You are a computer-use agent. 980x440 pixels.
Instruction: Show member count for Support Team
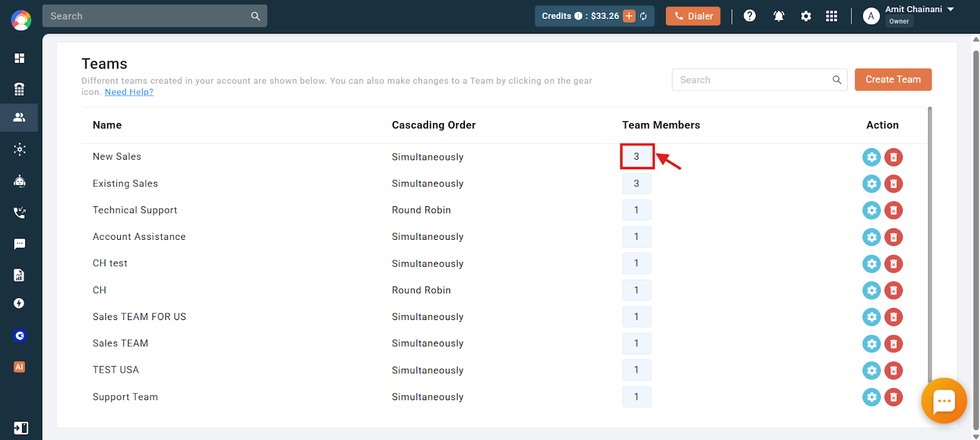point(637,397)
